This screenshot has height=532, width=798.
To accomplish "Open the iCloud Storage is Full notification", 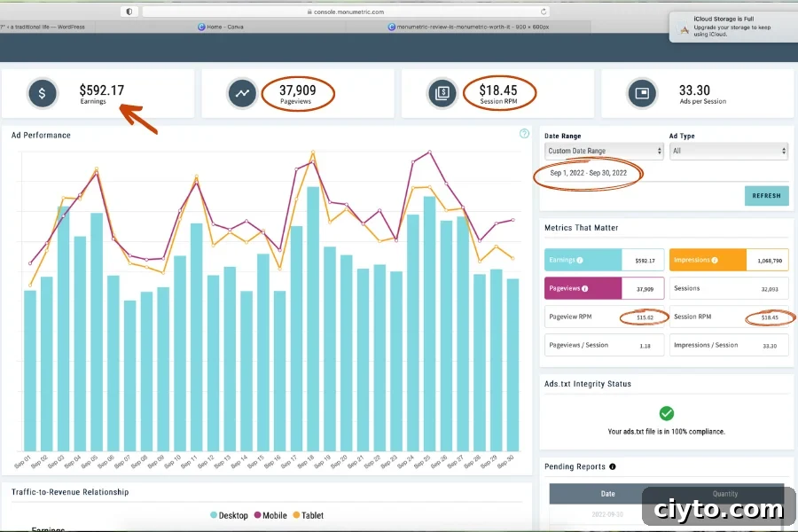I will coord(733,27).
